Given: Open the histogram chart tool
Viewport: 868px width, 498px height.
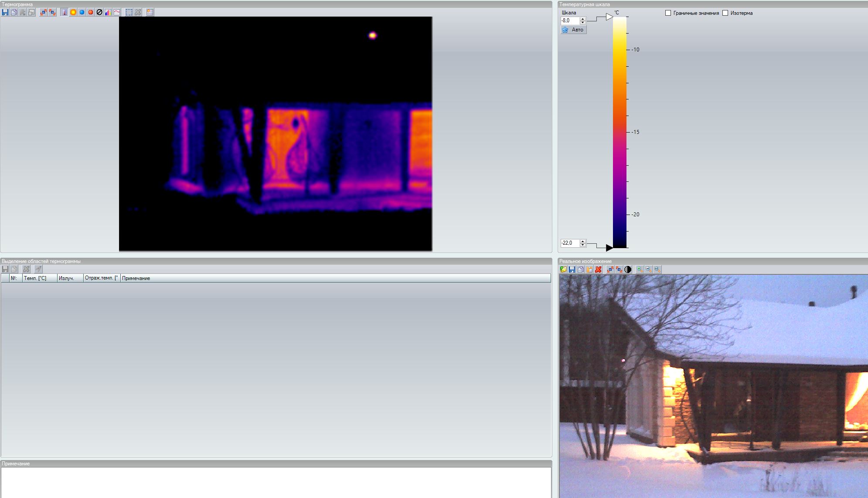Looking at the screenshot, I should (x=108, y=12).
